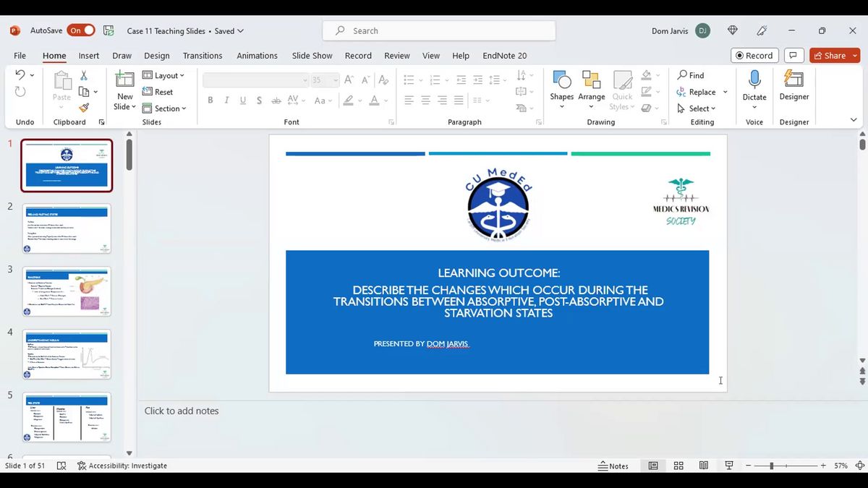868x488 pixels.
Task: Click the Cut scissors icon
Action: pyautogui.click(x=84, y=75)
